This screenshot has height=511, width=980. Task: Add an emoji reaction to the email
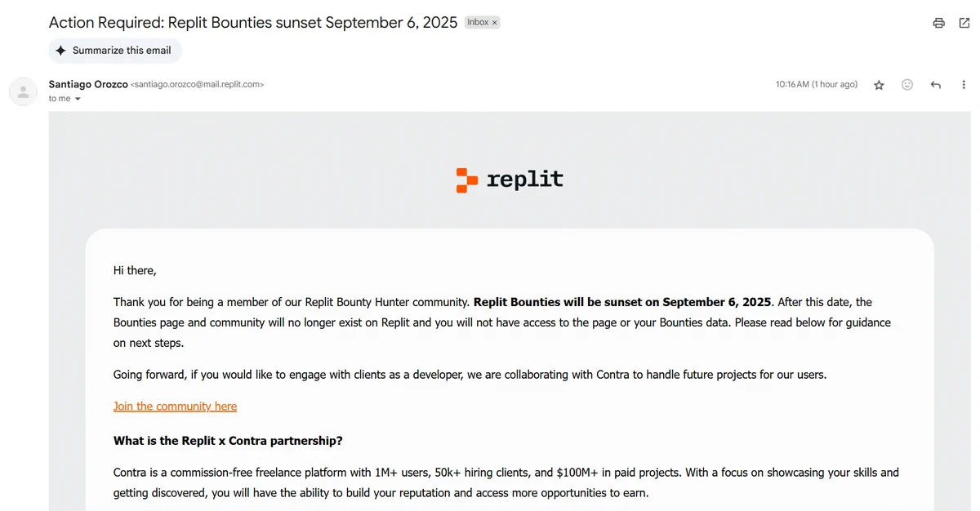click(907, 85)
